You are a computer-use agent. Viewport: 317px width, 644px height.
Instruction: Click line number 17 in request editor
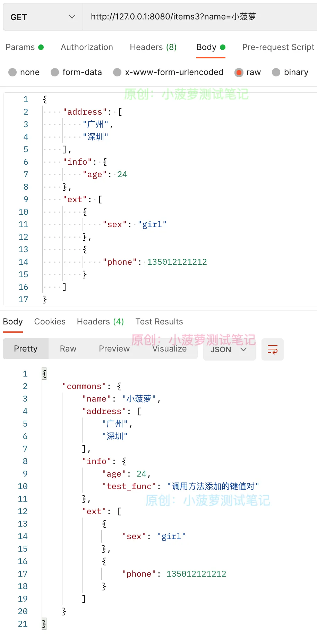[x=23, y=299]
